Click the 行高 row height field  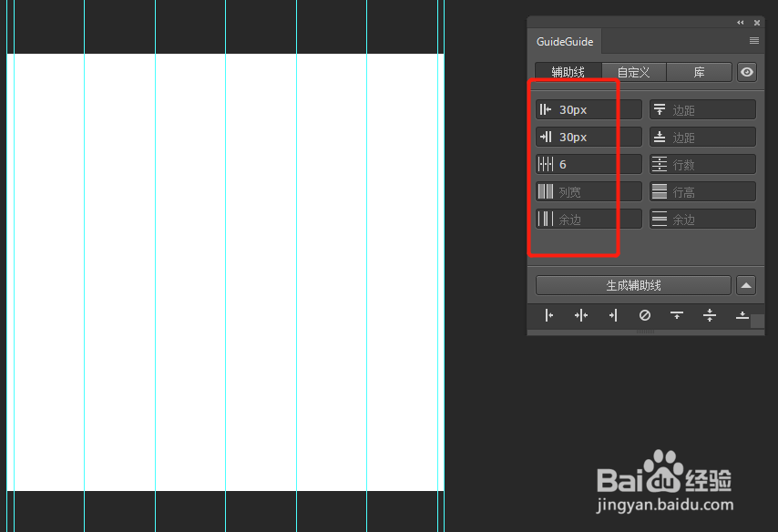(702, 191)
